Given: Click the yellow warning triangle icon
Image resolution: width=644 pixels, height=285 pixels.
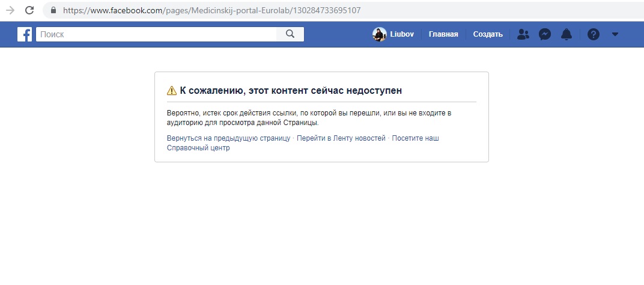Looking at the screenshot, I should (x=172, y=91).
